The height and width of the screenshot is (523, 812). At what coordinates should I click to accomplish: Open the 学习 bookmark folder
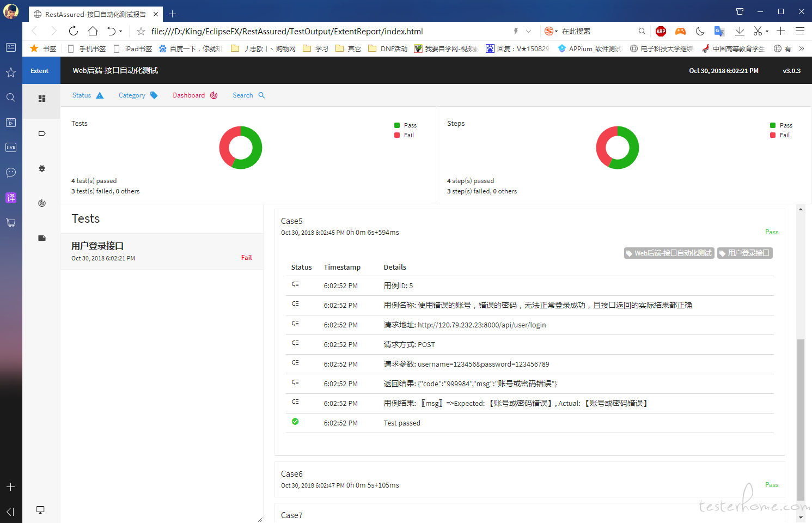pyautogui.click(x=315, y=48)
